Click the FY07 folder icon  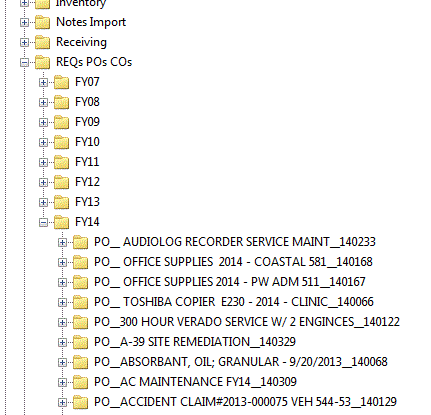coord(61,82)
